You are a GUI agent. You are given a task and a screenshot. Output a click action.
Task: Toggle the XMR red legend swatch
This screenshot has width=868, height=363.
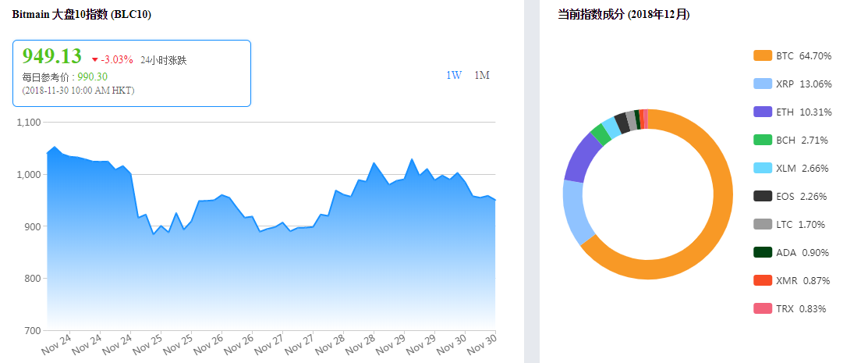[x=763, y=280]
